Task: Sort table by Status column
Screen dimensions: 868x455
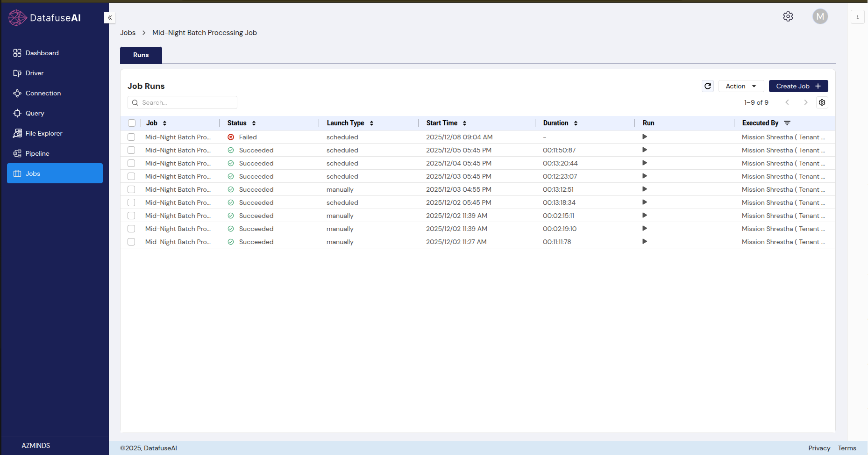Action: pos(254,123)
